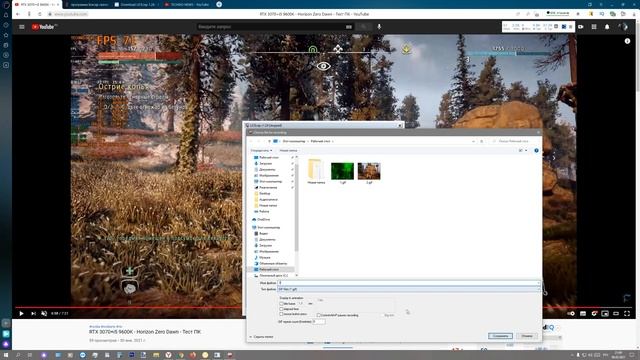Viewport: 640px width, 360px height.
Task: Refresh the folder in the save dialog
Action: 482,141
